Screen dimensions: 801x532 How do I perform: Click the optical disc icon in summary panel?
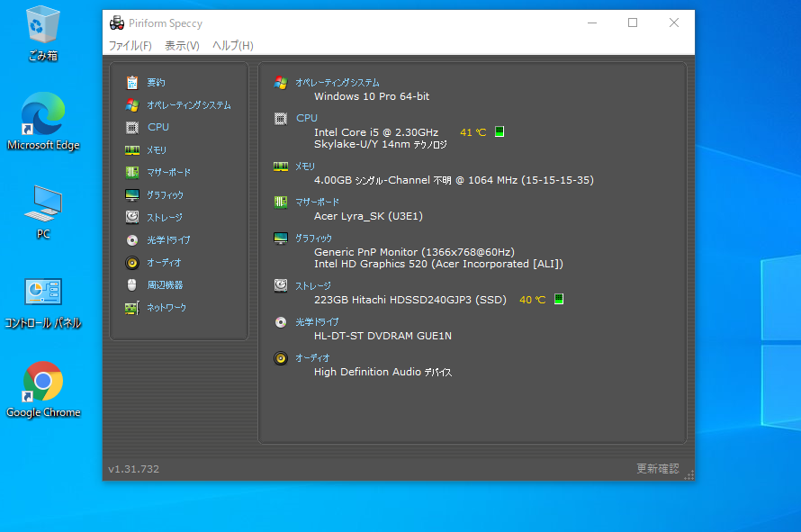pos(281,322)
